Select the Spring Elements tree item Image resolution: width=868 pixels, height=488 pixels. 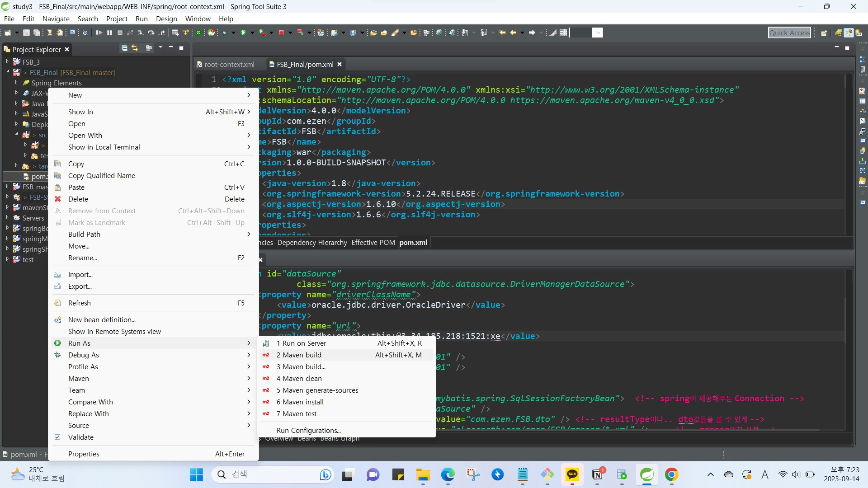coord(57,83)
